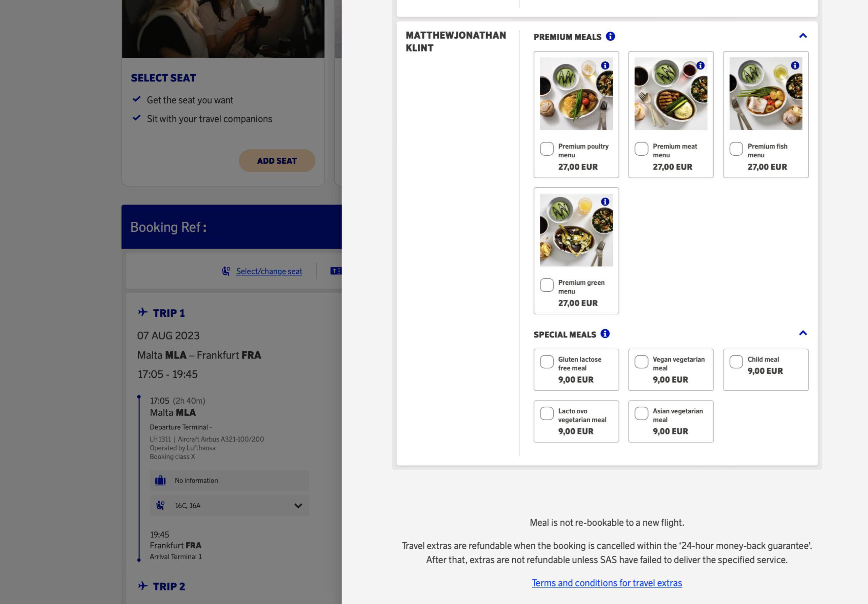Click the flight plane icon for Trip 1
868x604 pixels.
(x=141, y=313)
